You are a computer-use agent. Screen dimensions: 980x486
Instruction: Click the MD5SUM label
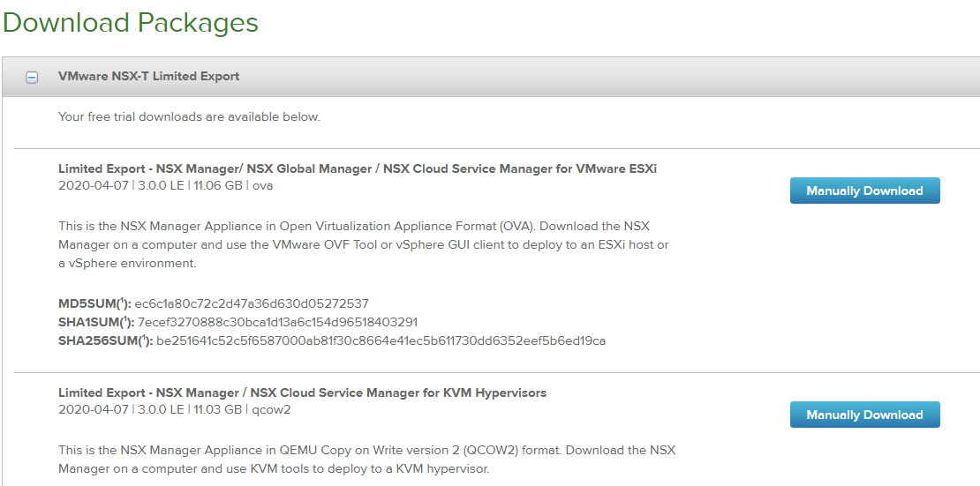95,303
